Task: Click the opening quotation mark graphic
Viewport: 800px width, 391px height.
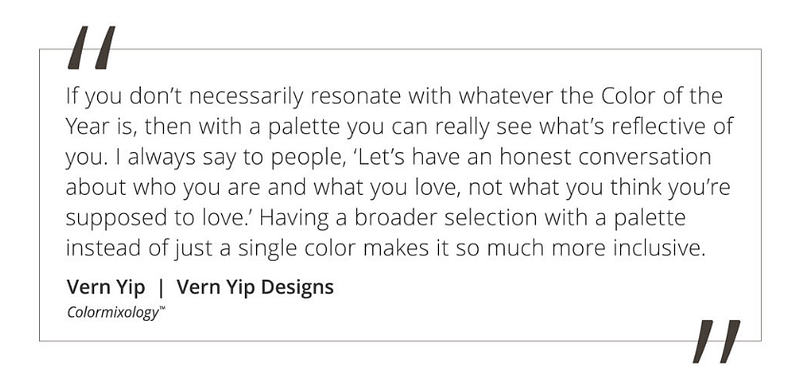Action: pyautogui.click(x=91, y=47)
